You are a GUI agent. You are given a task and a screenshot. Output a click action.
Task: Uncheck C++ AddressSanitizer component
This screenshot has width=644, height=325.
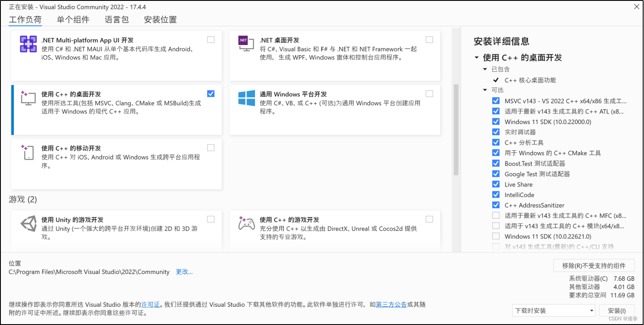click(496, 205)
